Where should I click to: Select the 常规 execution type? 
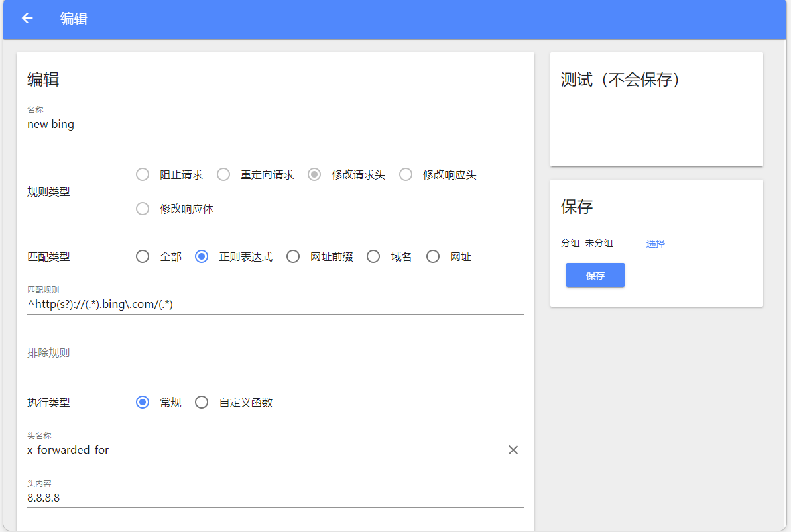click(142, 401)
